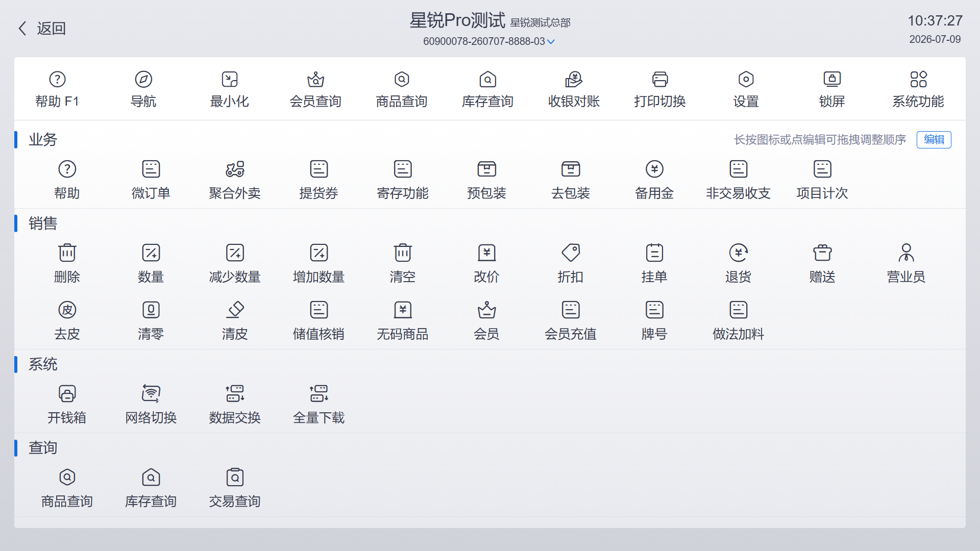
Task: Open 会员充值 recharge
Action: tap(571, 321)
